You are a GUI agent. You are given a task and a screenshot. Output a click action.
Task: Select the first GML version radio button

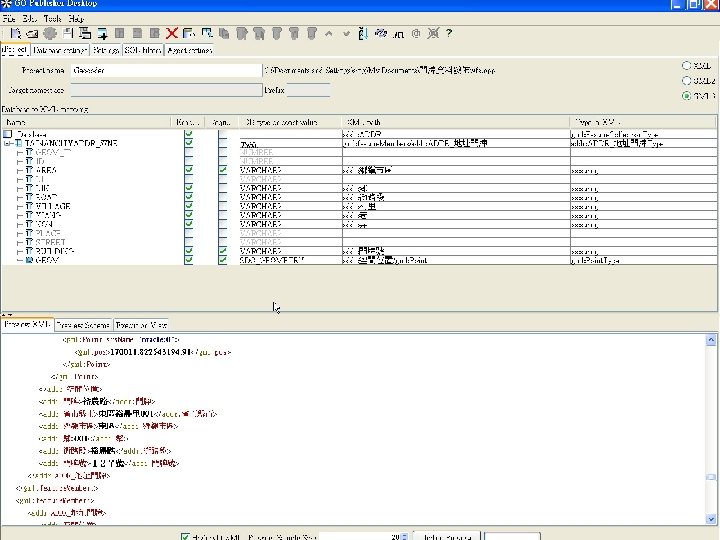coord(686,65)
